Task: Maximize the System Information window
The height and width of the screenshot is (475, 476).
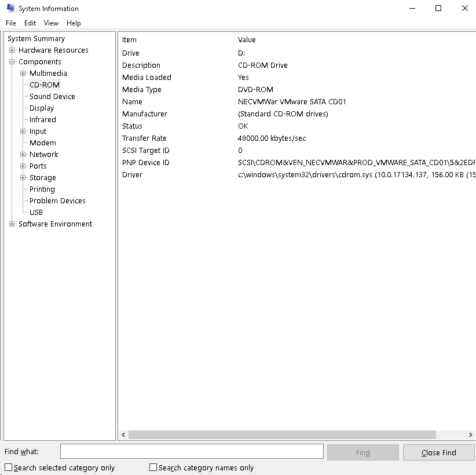Action: tap(438, 8)
